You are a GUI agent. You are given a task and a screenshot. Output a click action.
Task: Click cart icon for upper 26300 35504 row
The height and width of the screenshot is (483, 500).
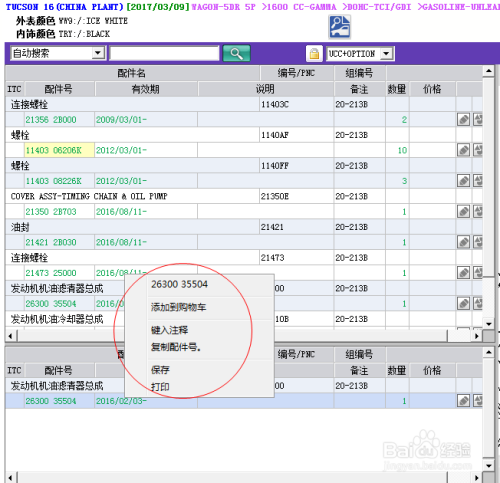[478, 304]
